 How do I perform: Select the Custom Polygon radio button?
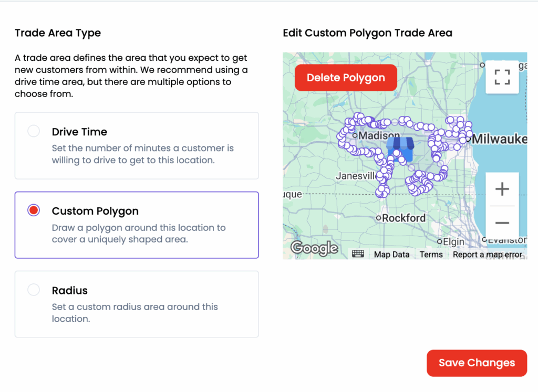pyautogui.click(x=34, y=210)
